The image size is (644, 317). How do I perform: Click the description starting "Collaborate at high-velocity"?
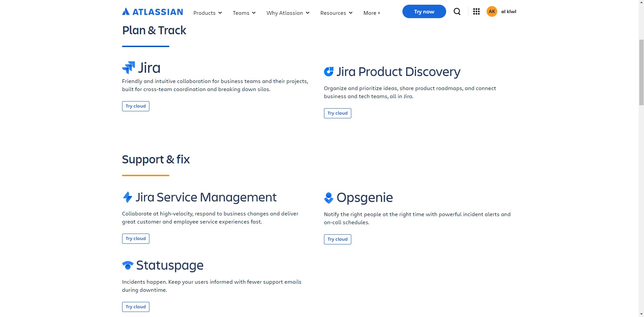(x=210, y=218)
